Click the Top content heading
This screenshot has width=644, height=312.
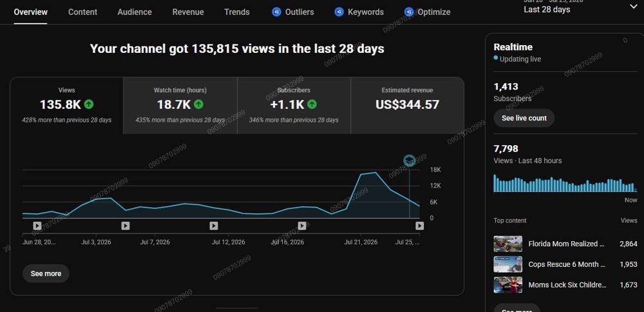pos(509,220)
